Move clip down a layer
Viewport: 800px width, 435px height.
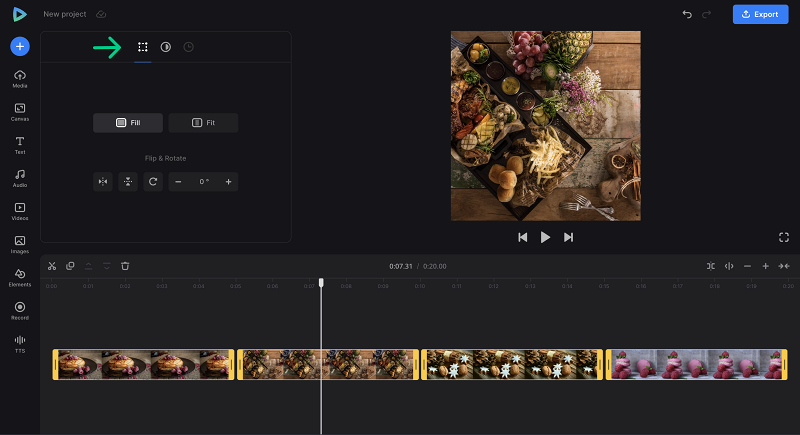tap(107, 266)
